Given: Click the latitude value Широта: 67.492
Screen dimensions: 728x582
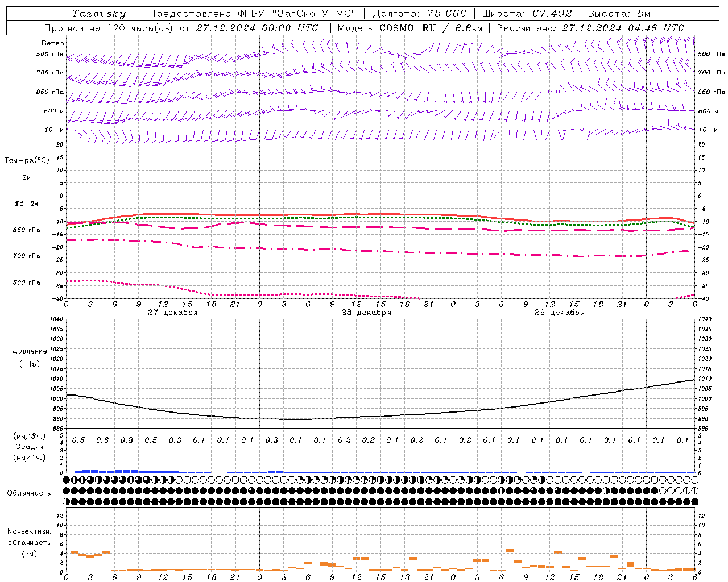Looking at the screenshot, I should pyautogui.click(x=527, y=14).
